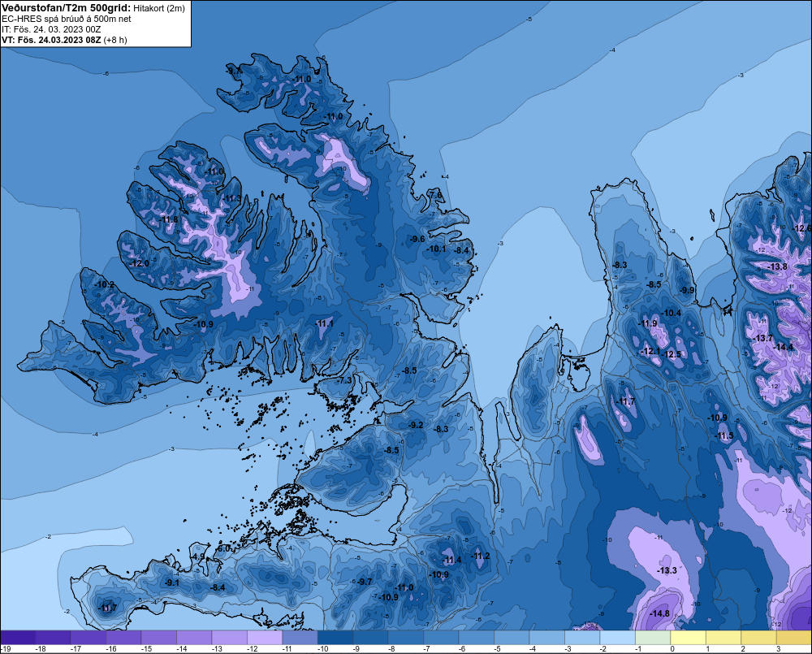Click the legend scale label -19
Viewport: 812px width, 654px height.
(6, 649)
